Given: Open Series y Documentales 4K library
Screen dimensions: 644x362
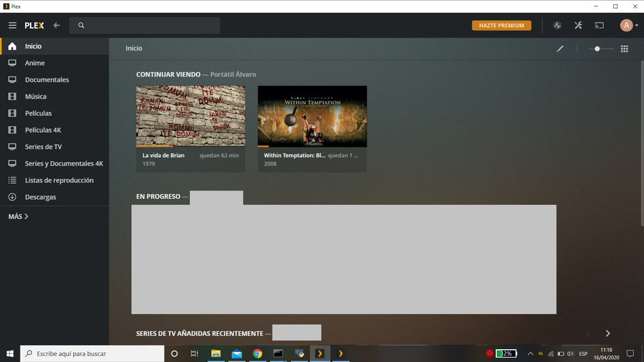Looking at the screenshot, I should click(55, 163).
